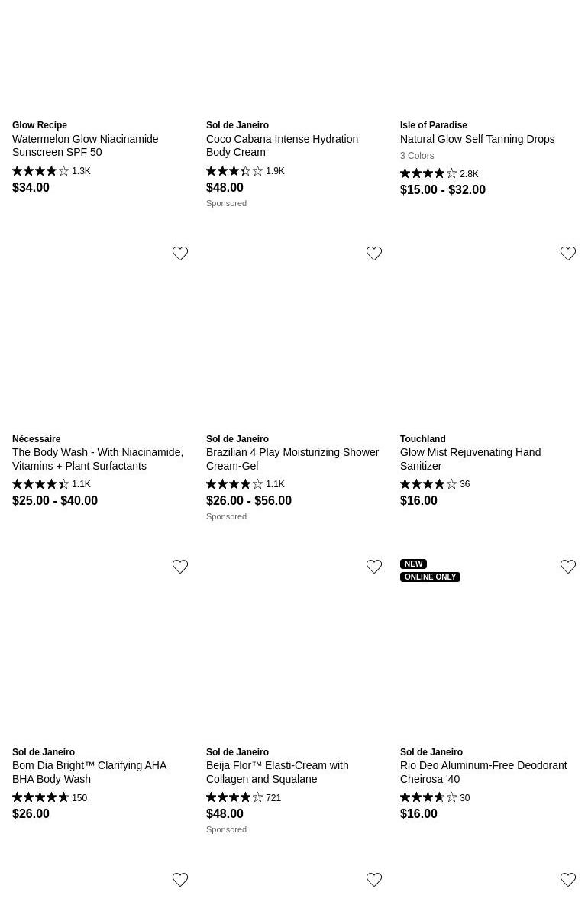Click the bottom-right product's heart icon
The width and height of the screenshot is (588, 905).
[x=568, y=880]
